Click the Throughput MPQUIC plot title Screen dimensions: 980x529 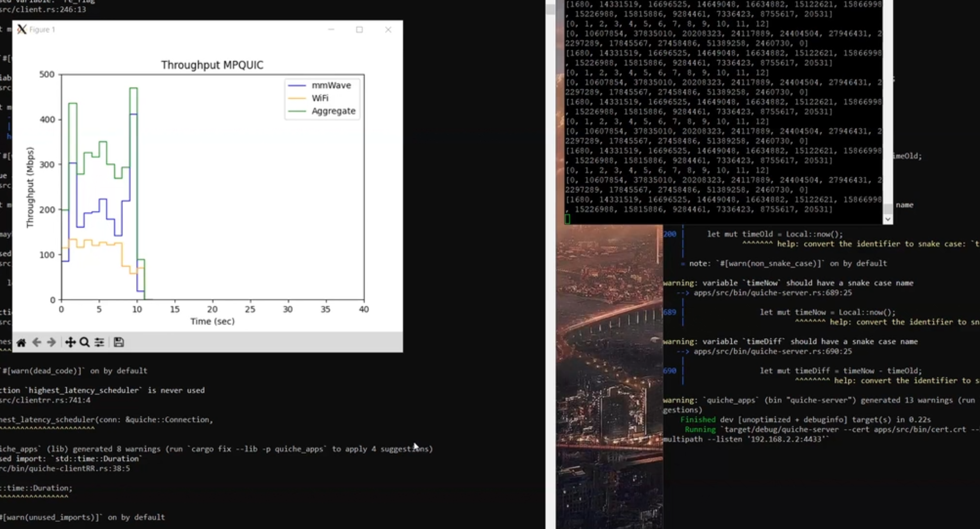click(x=212, y=65)
